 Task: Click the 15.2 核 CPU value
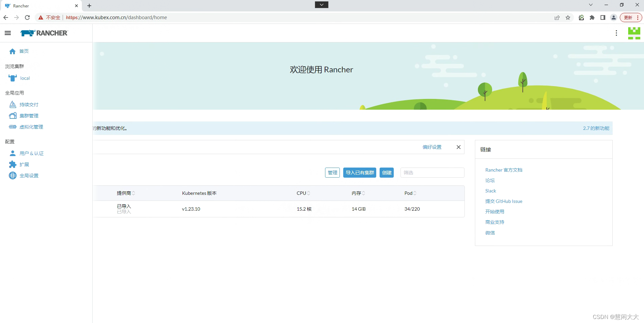304,209
